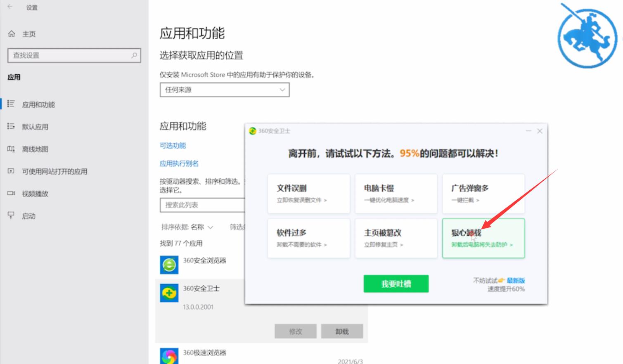Image resolution: width=623 pixels, height=364 pixels.
Task: Click the 卸载 button for 360安全卫士
Action: tap(342, 331)
